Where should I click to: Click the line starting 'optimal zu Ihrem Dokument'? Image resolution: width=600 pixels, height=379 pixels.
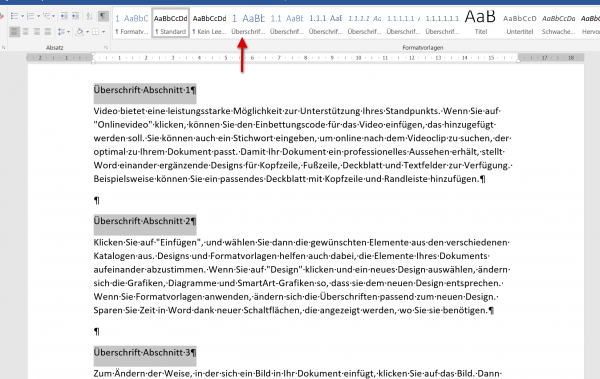click(x=299, y=152)
